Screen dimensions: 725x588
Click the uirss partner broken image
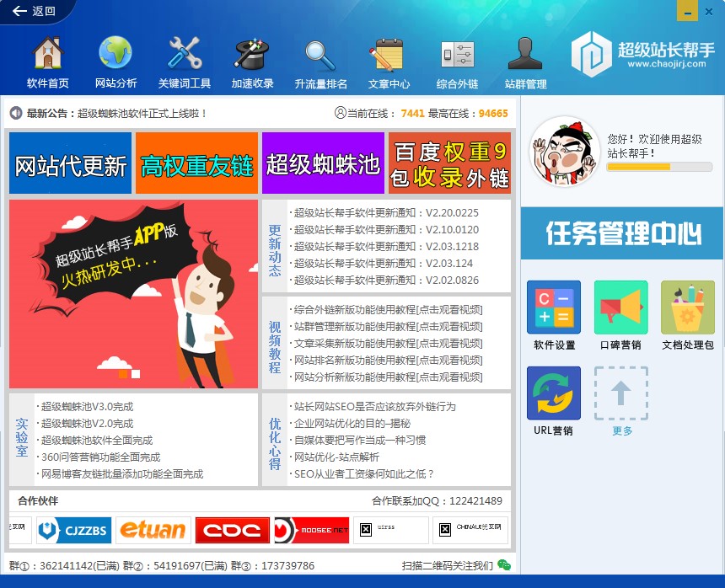coord(391,530)
